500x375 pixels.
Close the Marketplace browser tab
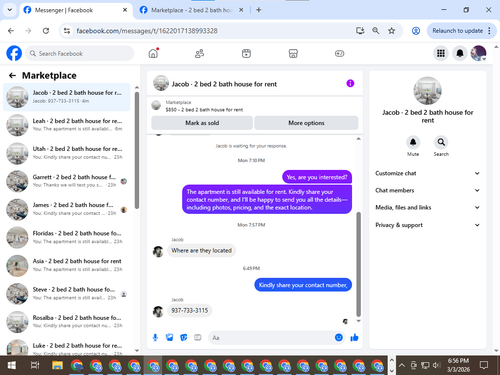[241, 10]
